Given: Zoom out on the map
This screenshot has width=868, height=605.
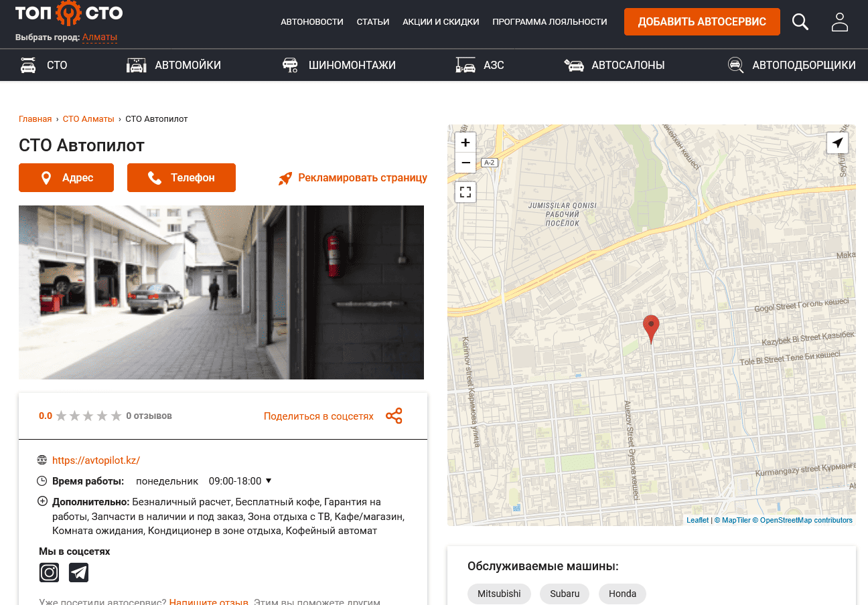Looking at the screenshot, I should [465, 163].
